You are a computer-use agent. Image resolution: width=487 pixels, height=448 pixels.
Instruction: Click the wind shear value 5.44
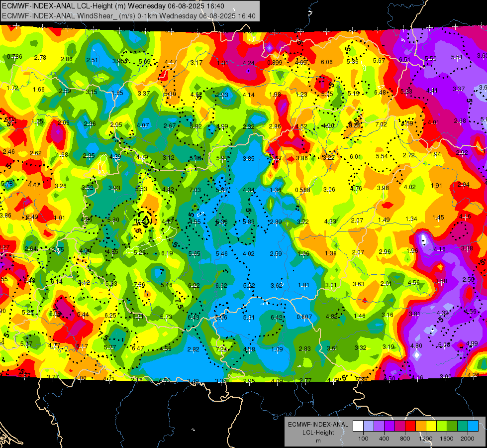83,314
